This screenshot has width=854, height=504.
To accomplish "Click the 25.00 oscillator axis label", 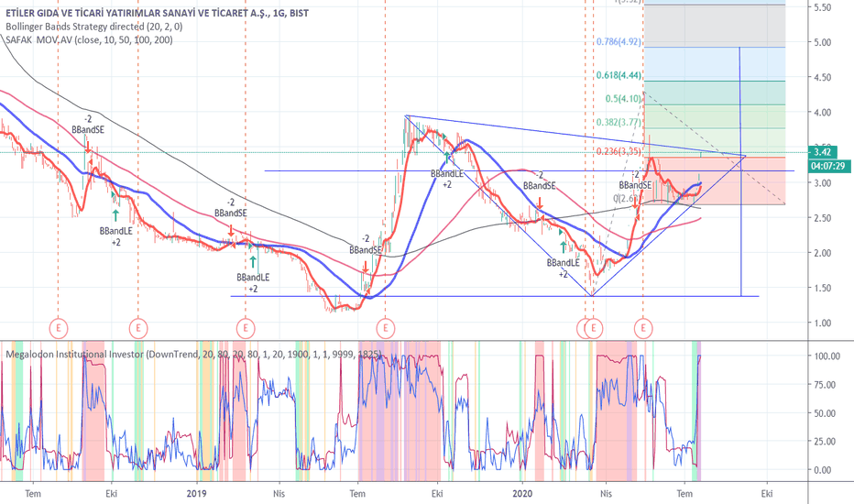I will pyautogui.click(x=825, y=442).
